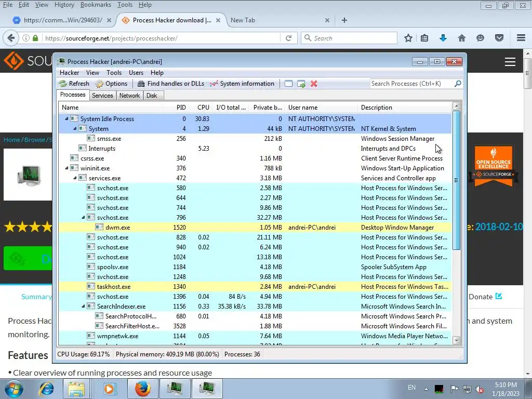
Task: Click the search magnifier icon in Process Hacker
Action: (458, 83)
